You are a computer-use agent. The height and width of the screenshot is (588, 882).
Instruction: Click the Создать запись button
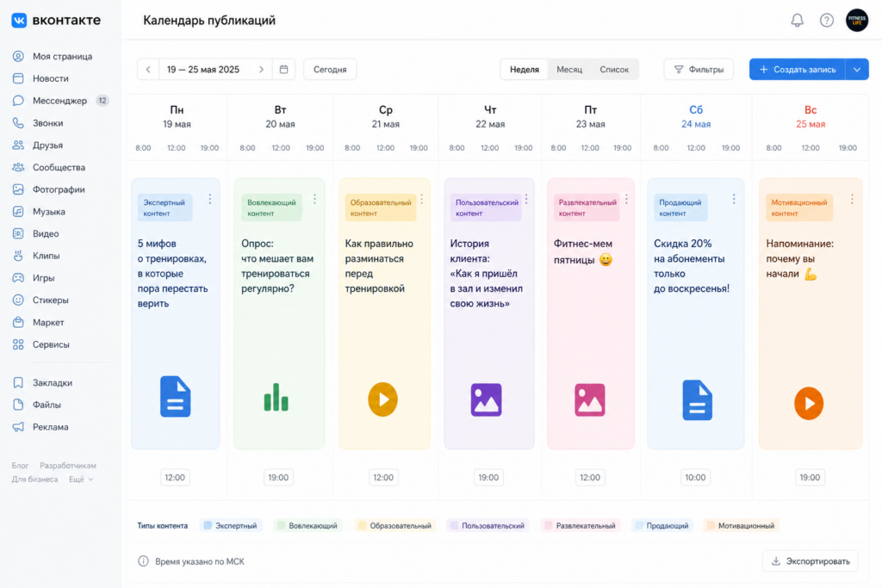coord(797,70)
